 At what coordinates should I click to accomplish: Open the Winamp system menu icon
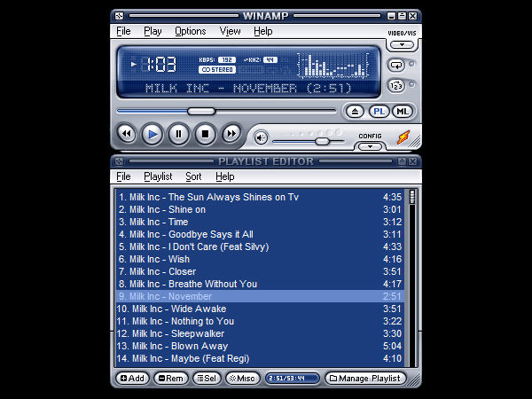click(x=119, y=16)
